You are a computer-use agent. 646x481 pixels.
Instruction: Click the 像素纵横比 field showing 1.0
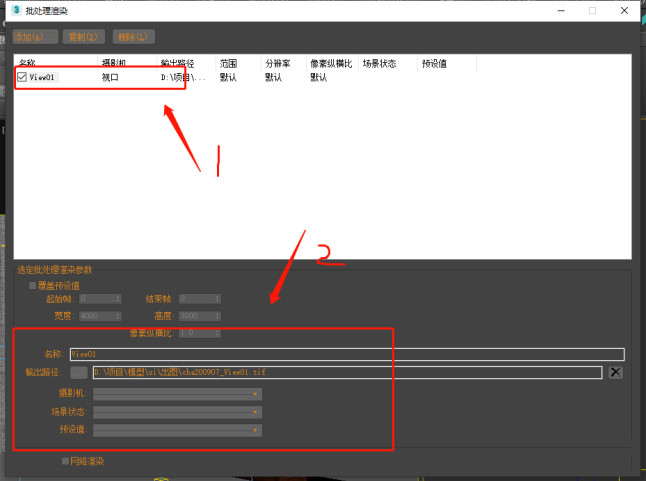tap(196, 333)
